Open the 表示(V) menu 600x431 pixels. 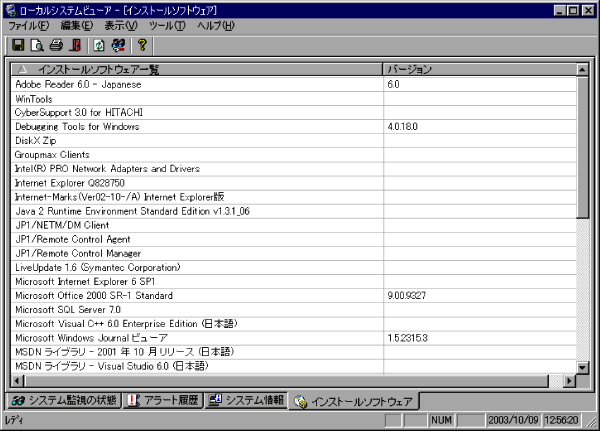point(121,26)
